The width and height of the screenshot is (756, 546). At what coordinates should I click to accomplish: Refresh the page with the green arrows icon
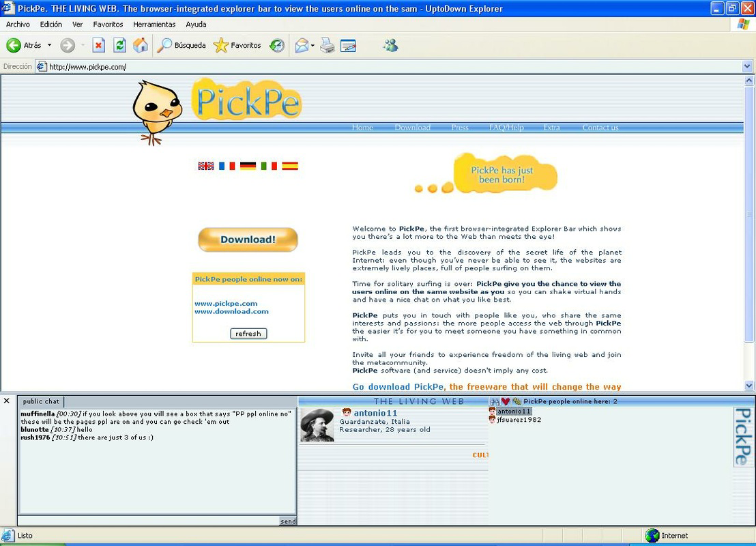click(119, 45)
